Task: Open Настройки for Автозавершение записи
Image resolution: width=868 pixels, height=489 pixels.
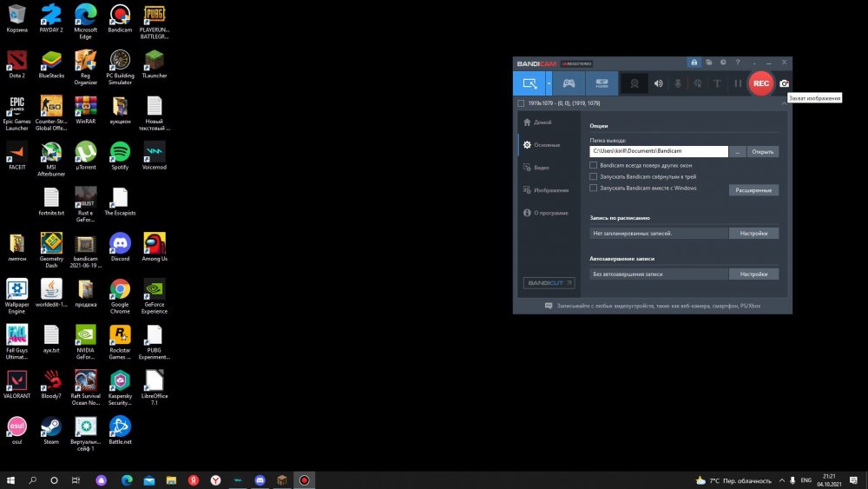Action: pyautogui.click(x=753, y=274)
